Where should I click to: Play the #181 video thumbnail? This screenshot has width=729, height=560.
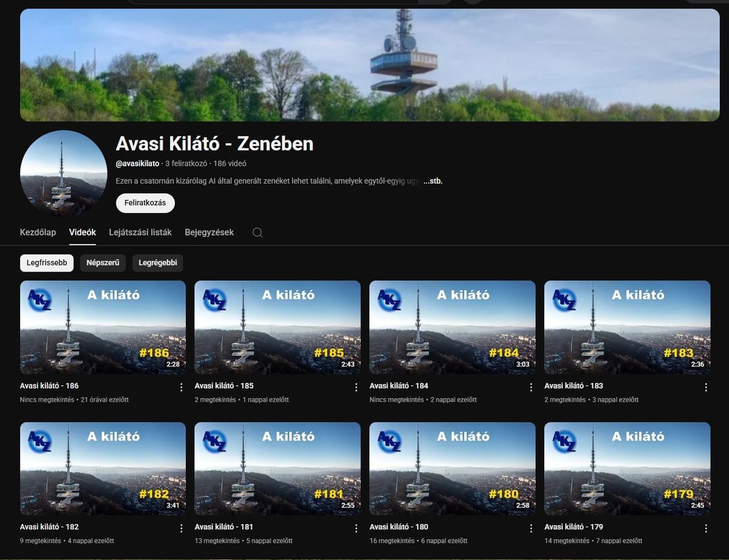[278, 469]
